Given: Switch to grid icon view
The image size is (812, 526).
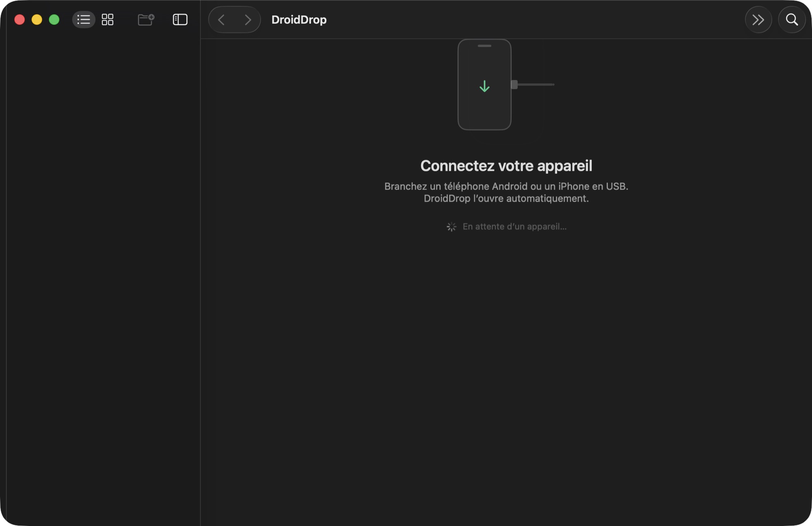Looking at the screenshot, I should (x=108, y=19).
